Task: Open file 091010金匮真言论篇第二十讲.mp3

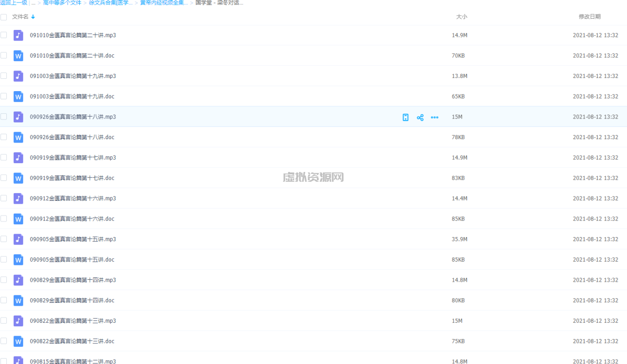Action: [x=73, y=35]
